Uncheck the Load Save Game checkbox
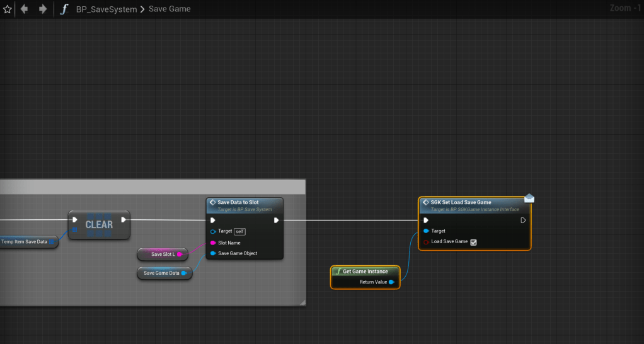 pyautogui.click(x=474, y=242)
